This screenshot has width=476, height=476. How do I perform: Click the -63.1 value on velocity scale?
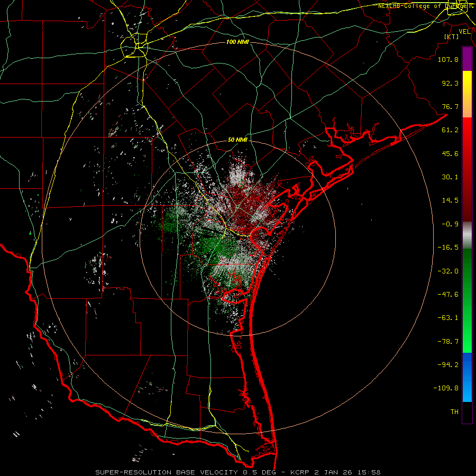448,318
